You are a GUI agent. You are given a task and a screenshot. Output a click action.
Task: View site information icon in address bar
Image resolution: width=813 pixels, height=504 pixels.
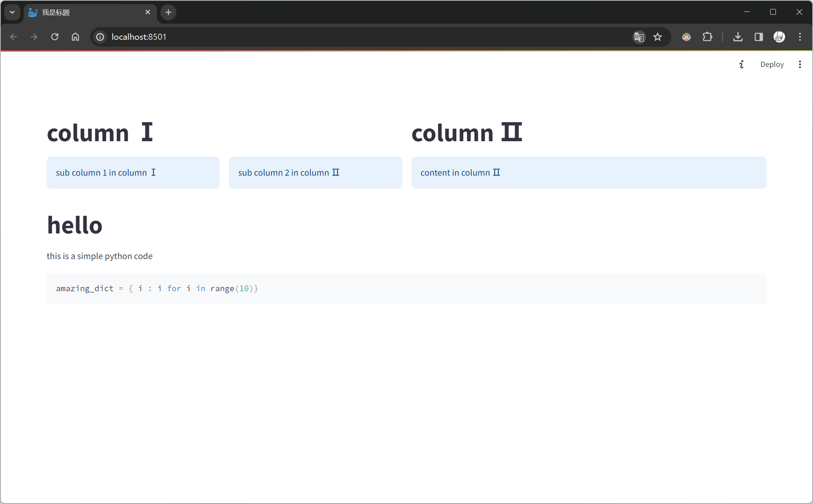tap(100, 37)
